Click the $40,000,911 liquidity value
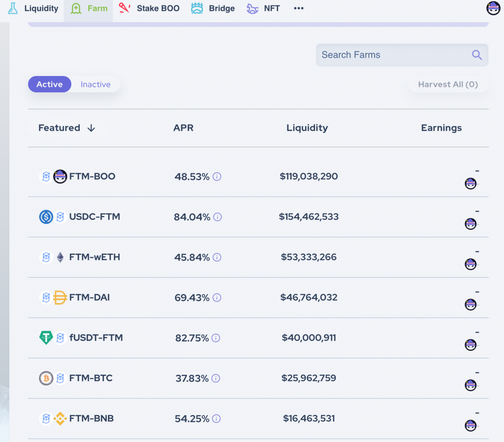 pos(309,338)
